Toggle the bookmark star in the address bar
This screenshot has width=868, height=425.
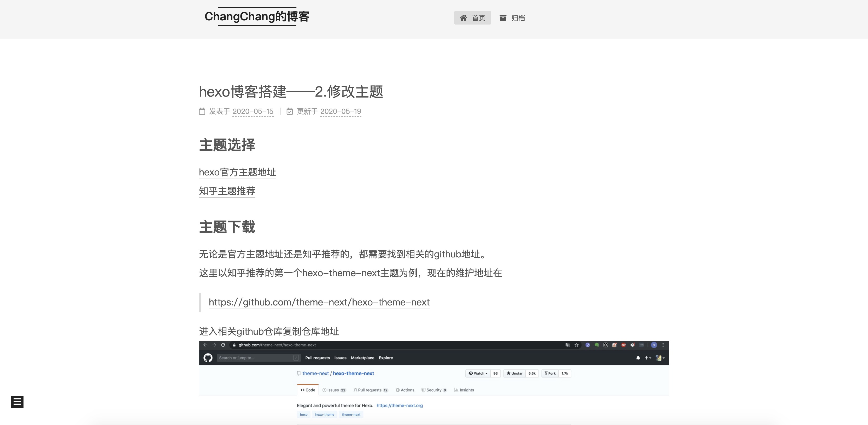pyautogui.click(x=577, y=345)
